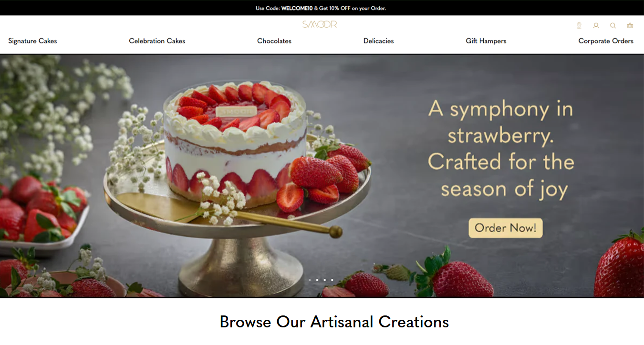Select third carousel slide dot
The image size is (644, 345).
tap(325, 280)
